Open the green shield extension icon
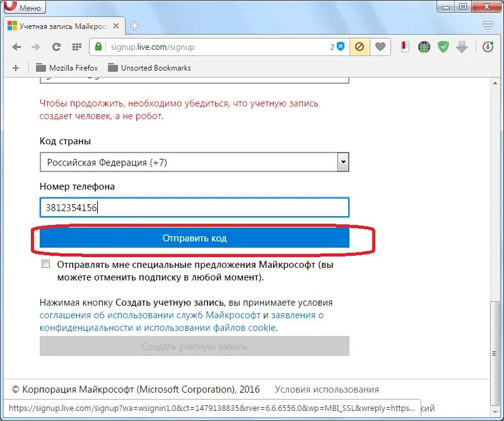Screen dimensions: 504x421 tap(443, 47)
